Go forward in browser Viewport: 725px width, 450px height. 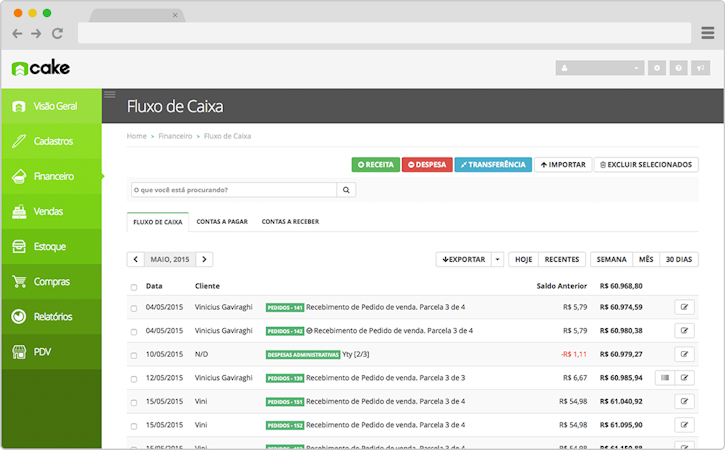click(x=36, y=33)
